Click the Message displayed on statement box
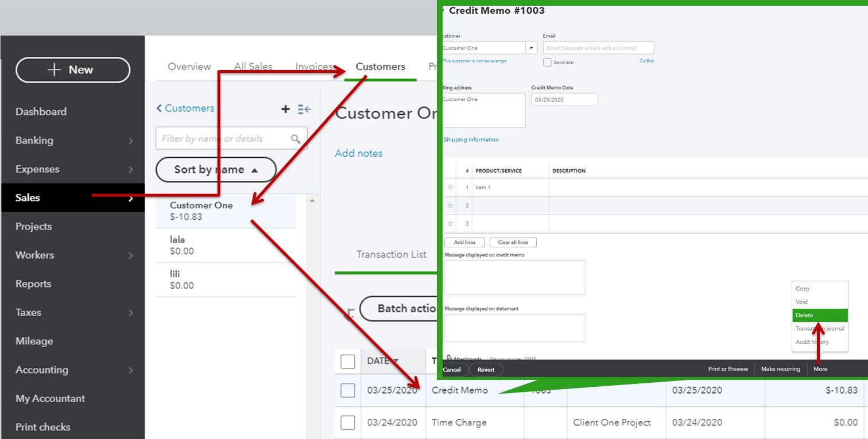The width and height of the screenshot is (868, 439). pyautogui.click(x=515, y=328)
